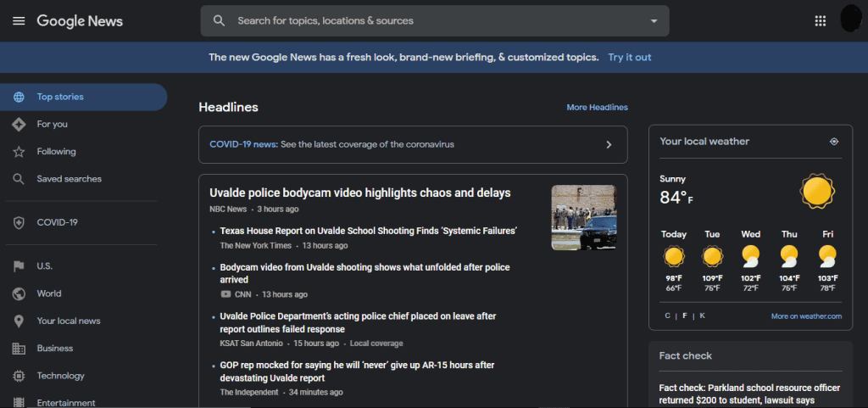The image size is (868, 408).
Task: Expand the advanced search dropdown arrow
Action: [x=654, y=21]
